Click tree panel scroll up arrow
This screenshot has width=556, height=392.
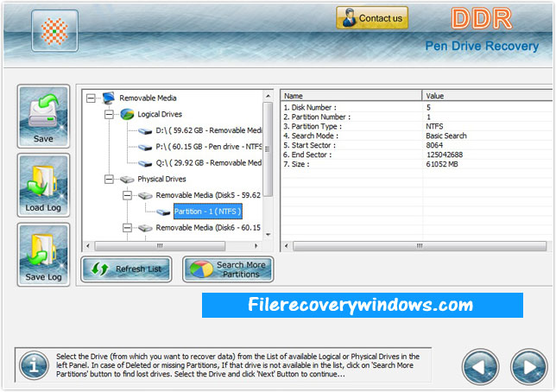268,96
